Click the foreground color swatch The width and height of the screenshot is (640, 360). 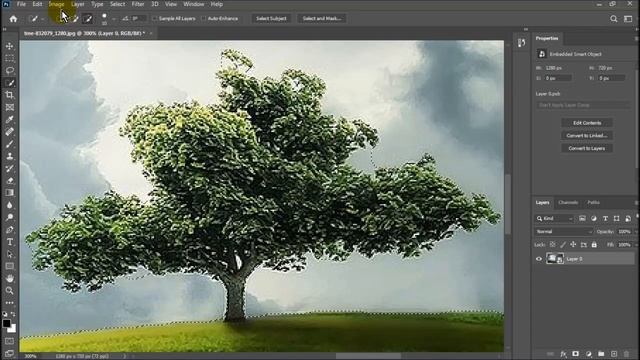(x=7, y=323)
